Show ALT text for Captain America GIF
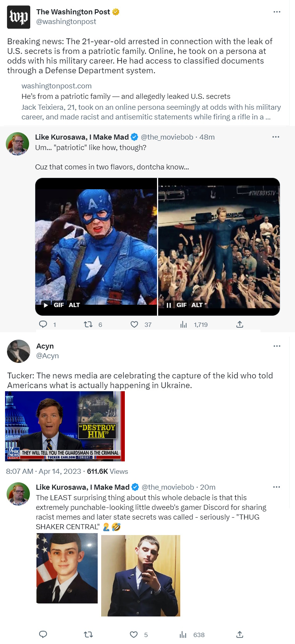This screenshot has width=295, height=644. (74, 305)
